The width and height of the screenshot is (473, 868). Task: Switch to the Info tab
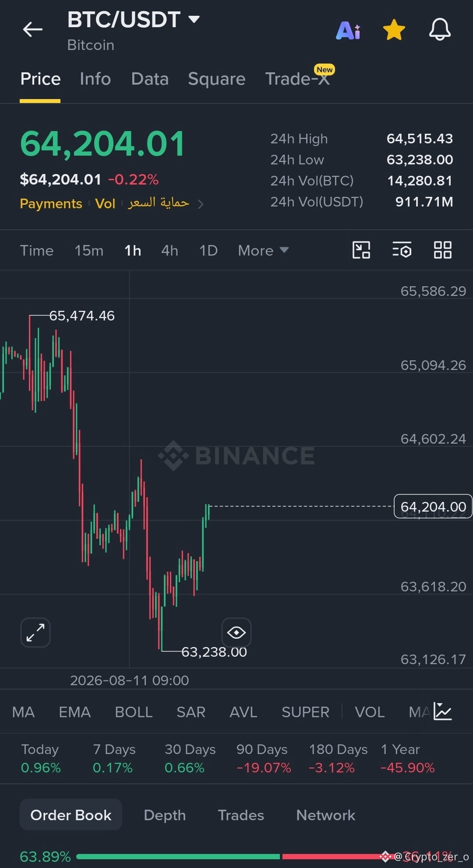(95, 79)
